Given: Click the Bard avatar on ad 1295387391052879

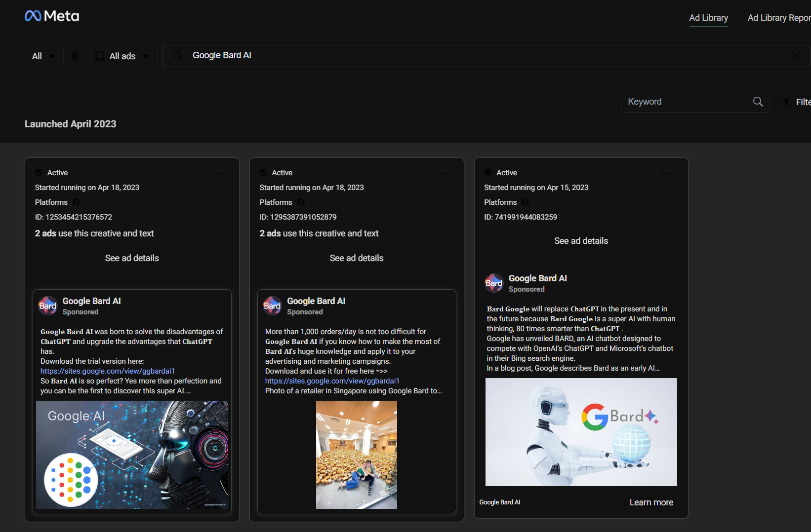Looking at the screenshot, I should [272, 306].
